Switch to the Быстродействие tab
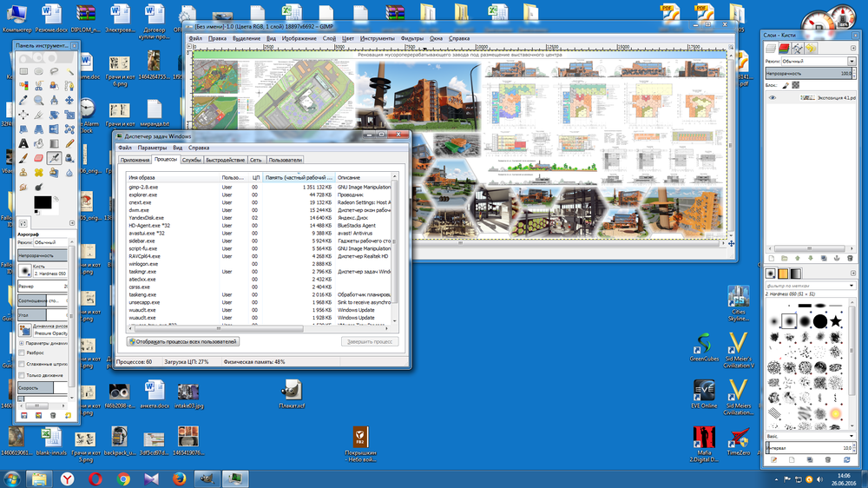This screenshot has height=488, width=868. click(225, 160)
